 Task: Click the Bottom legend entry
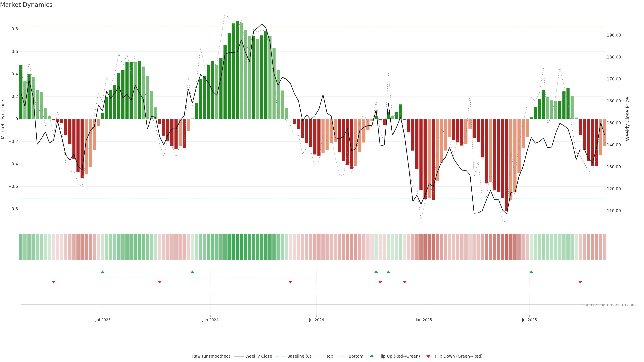[x=356, y=356]
